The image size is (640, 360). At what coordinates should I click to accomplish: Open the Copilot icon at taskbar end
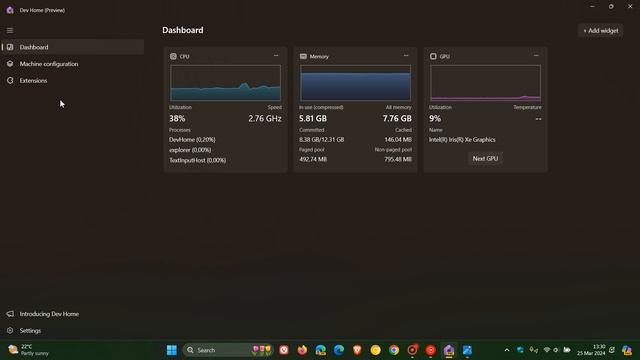click(627, 350)
